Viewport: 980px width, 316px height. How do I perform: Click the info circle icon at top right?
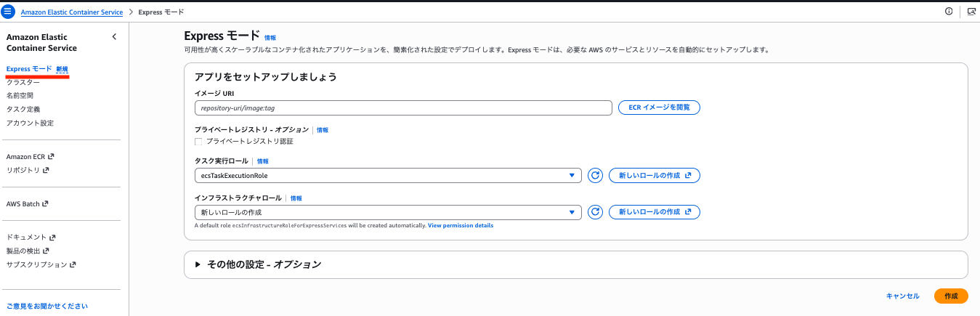coord(949,12)
